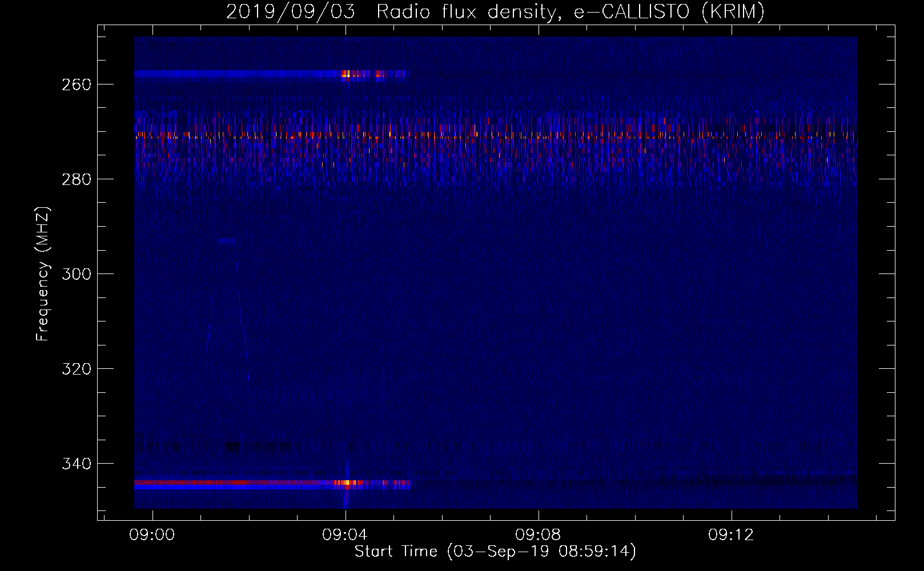Click the 09:04 time tick label
This screenshot has height=571, width=924.
point(345,535)
